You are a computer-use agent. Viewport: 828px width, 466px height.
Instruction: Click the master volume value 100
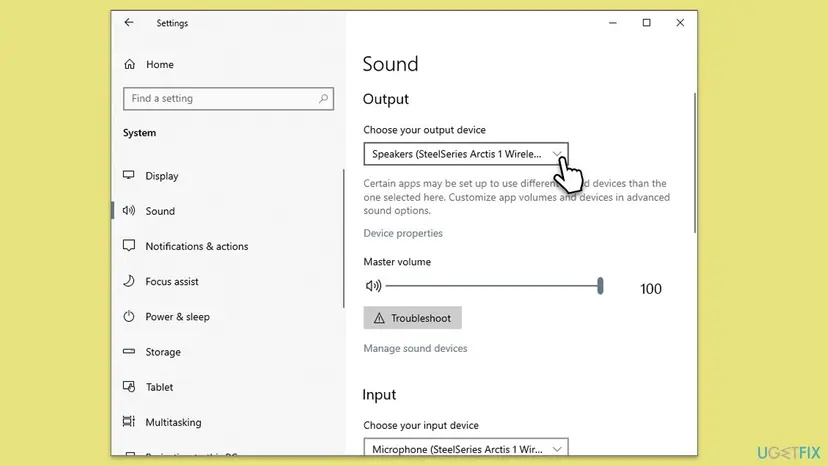pyautogui.click(x=651, y=288)
